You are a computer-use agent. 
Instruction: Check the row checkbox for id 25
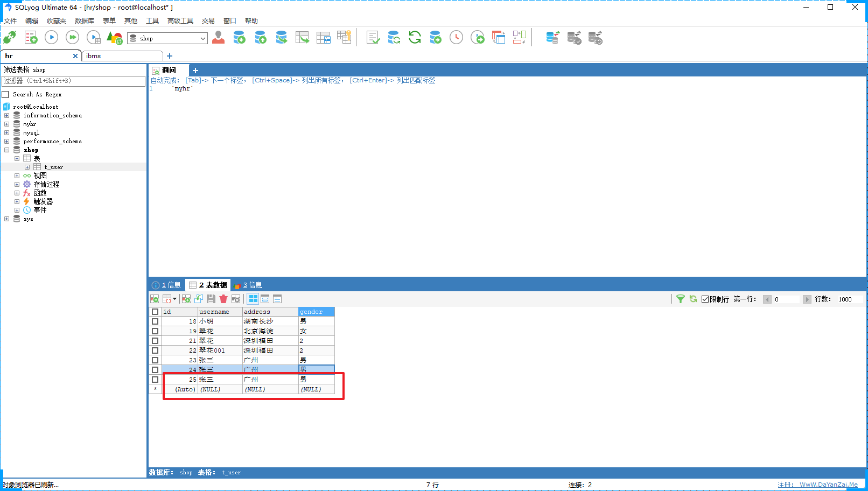pos(155,380)
